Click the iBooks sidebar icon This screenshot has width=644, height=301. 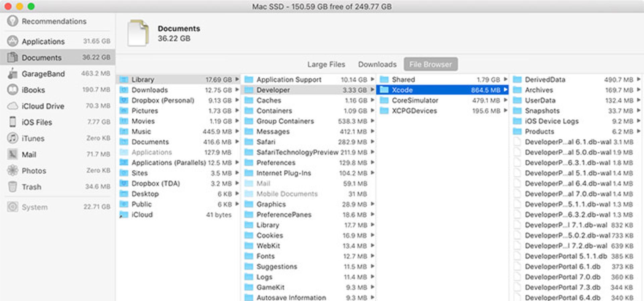(x=12, y=90)
